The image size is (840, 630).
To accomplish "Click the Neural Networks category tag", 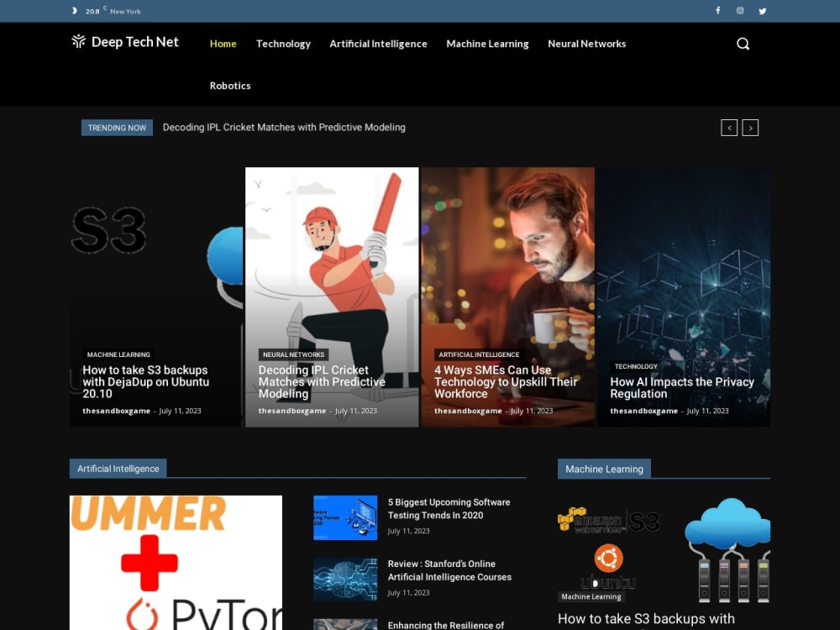I will coord(293,354).
